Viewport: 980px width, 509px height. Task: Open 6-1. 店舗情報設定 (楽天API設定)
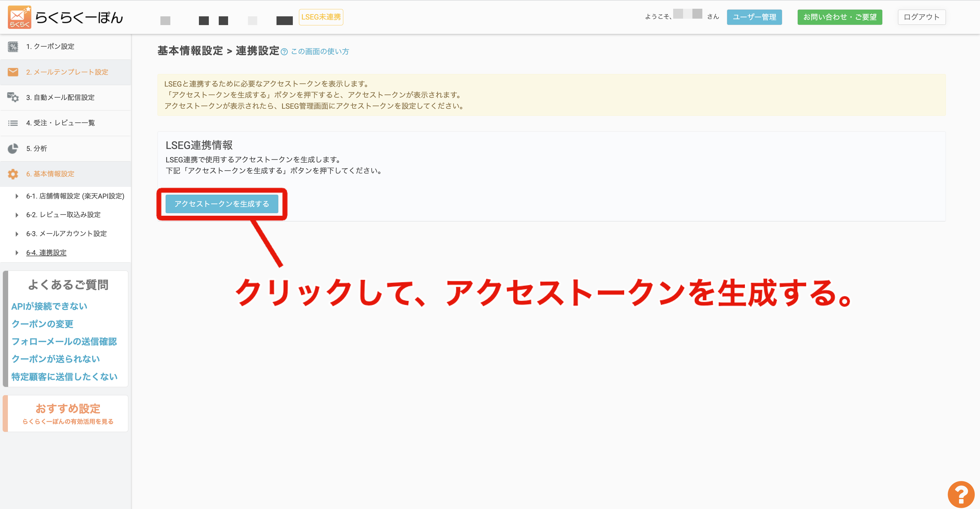click(75, 196)
